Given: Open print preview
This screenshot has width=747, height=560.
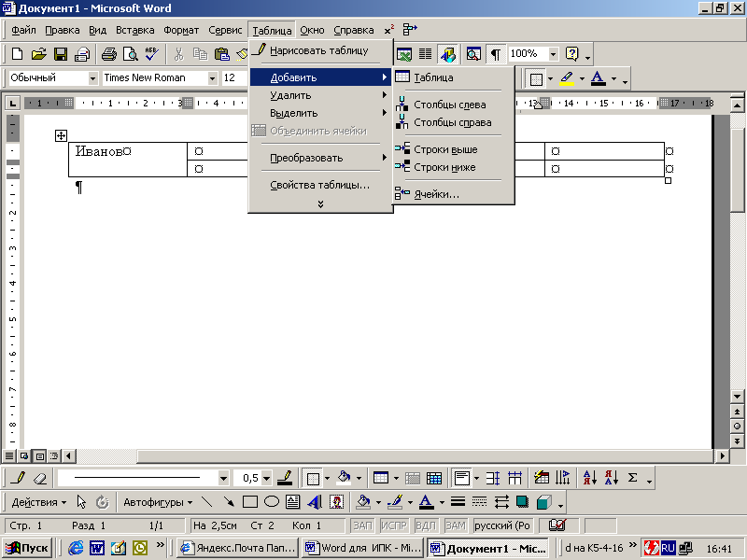Looking at the screenshot, I should click(x=130, y=54).
